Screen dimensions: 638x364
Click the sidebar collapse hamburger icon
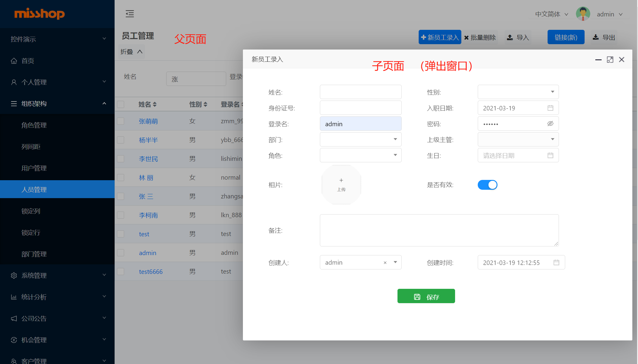[x=130, y=14]
